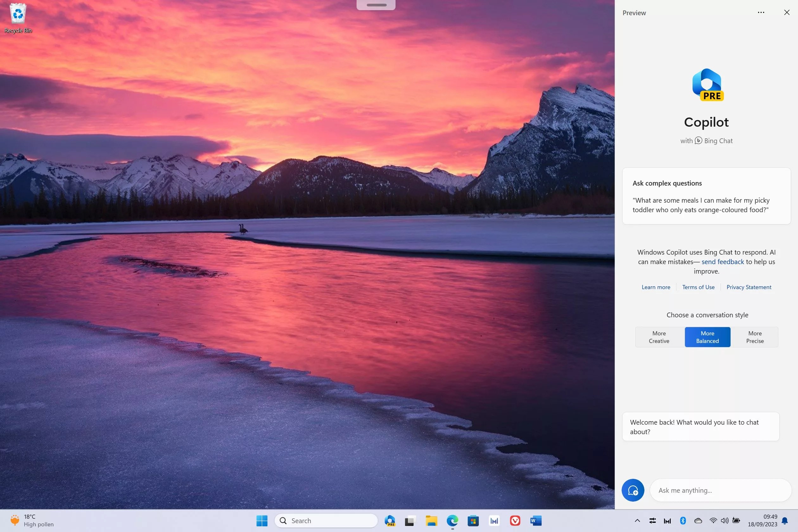Select the More Creative conversation style
798x532 pixels.
click(659, 337)
